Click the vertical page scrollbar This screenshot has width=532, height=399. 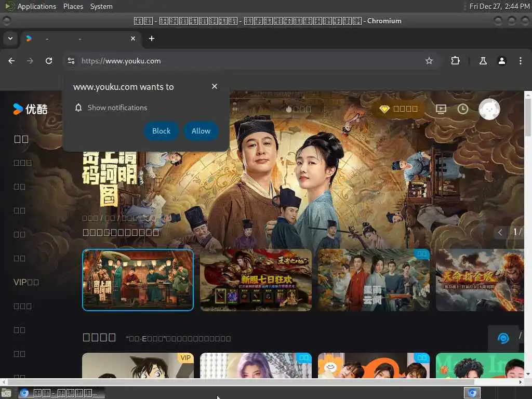528,117
